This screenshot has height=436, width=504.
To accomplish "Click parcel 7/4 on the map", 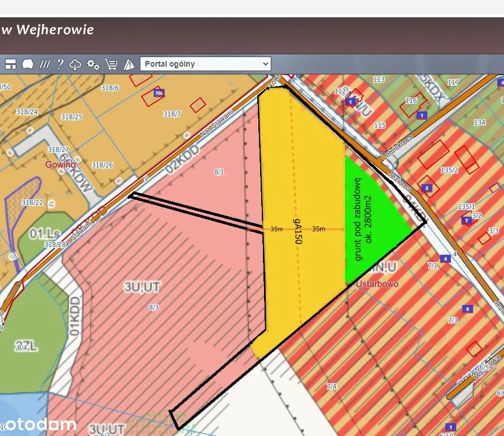I will pos(331,387).
